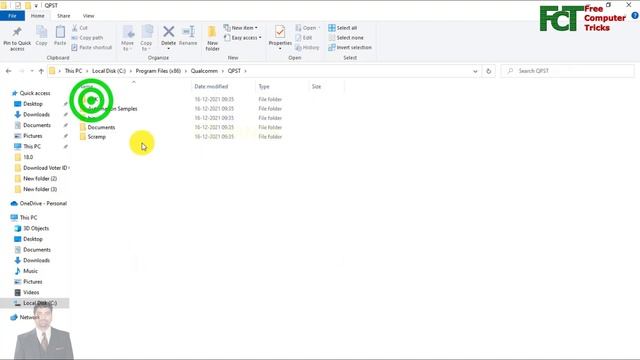Screen dimensions: 640x360
Task: Go up one folder level arrow
Action: (x=41, y=71)
